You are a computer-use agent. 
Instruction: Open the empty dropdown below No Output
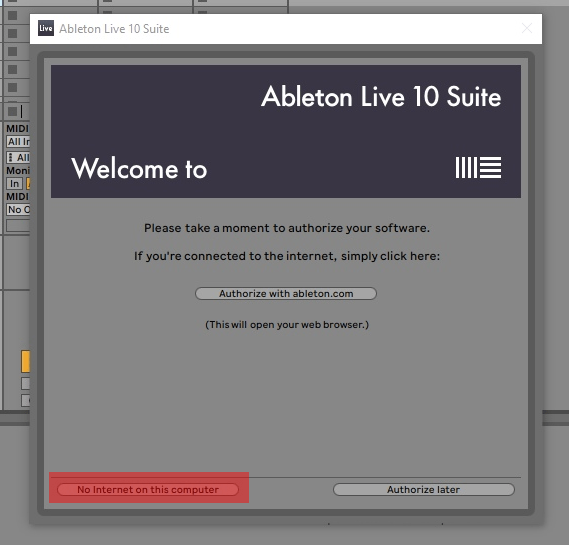tap(18, 226)
